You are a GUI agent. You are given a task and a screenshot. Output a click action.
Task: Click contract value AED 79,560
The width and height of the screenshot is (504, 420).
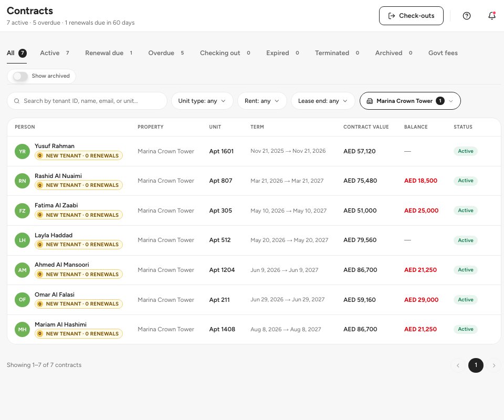pos(360,240)
